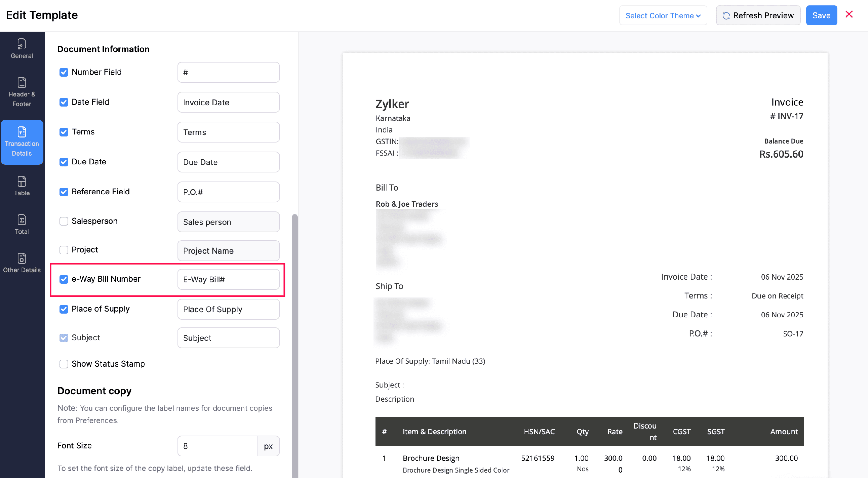Turn on Show Status Stamp
This screenshot has width=868, height=478.
click(x=64, y=364)
